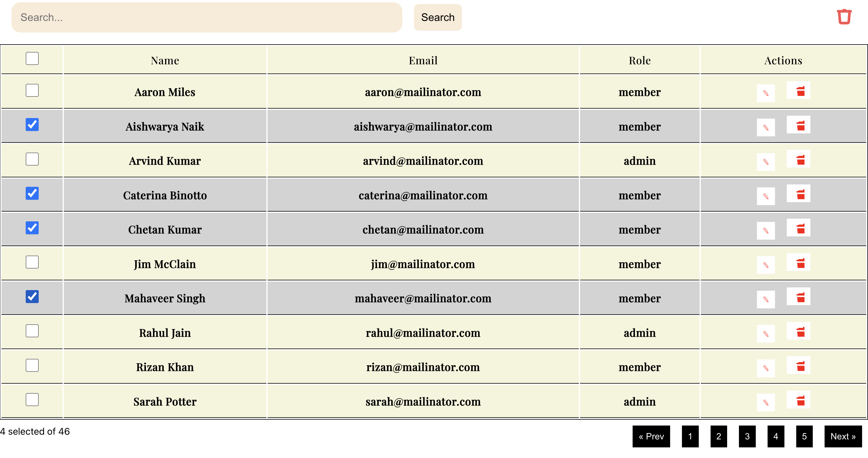This screenshot has height=458, width=868.
Task: Delete Jim McClain's row
Action: [798, 262]
